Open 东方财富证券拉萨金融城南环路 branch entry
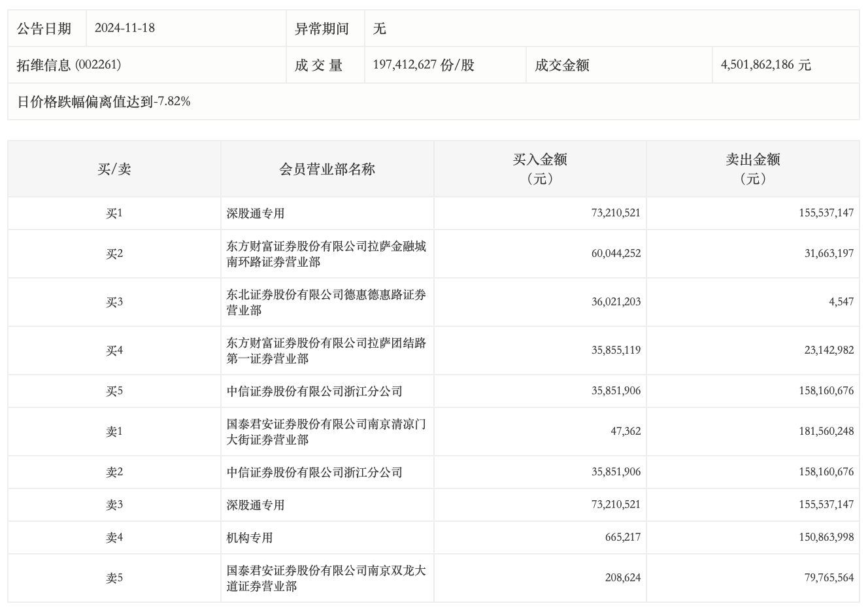The width and height of the screenshot is (868, 612). pyautogui.click(x=326, y=254)
